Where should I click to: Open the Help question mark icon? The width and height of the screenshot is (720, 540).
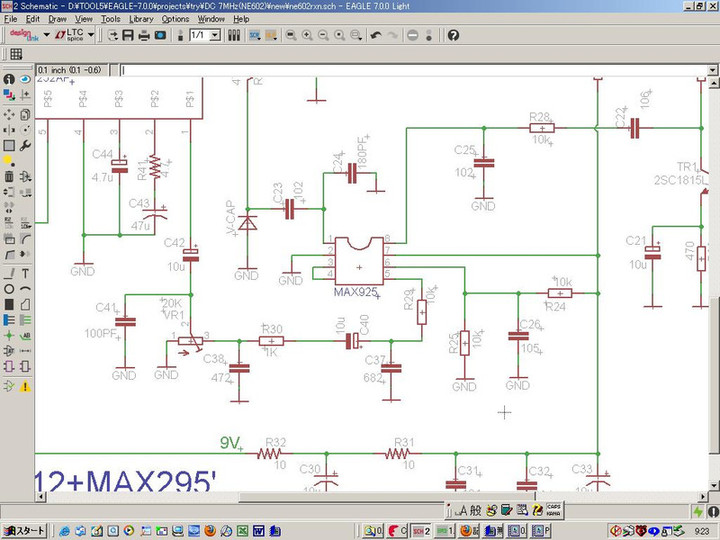(x=453, y=35)
